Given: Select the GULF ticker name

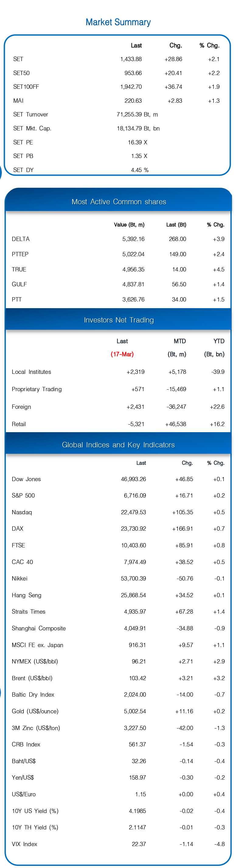Looking at the screenshot, I should [x=19, y=284].
